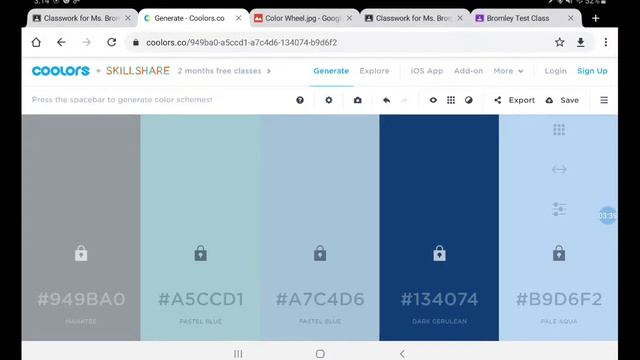
Task: Switch to the Generate tab
Action: click(x=331, y=71)
